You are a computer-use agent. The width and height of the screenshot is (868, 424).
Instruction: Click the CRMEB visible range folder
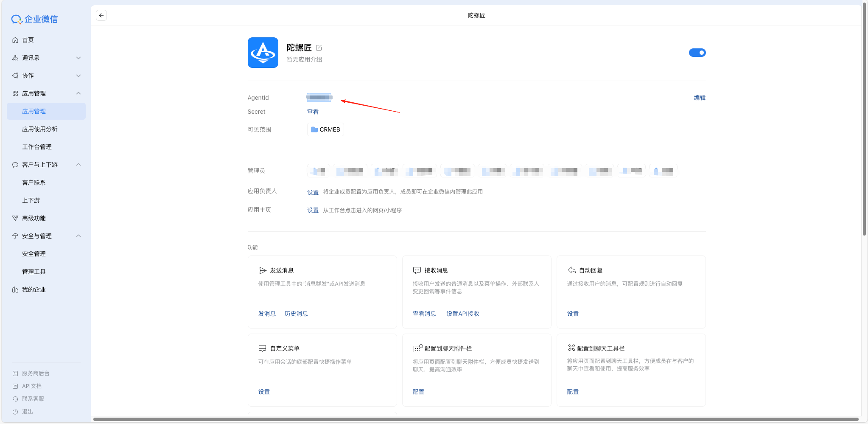pyautogui.click(x=325, y=129)
